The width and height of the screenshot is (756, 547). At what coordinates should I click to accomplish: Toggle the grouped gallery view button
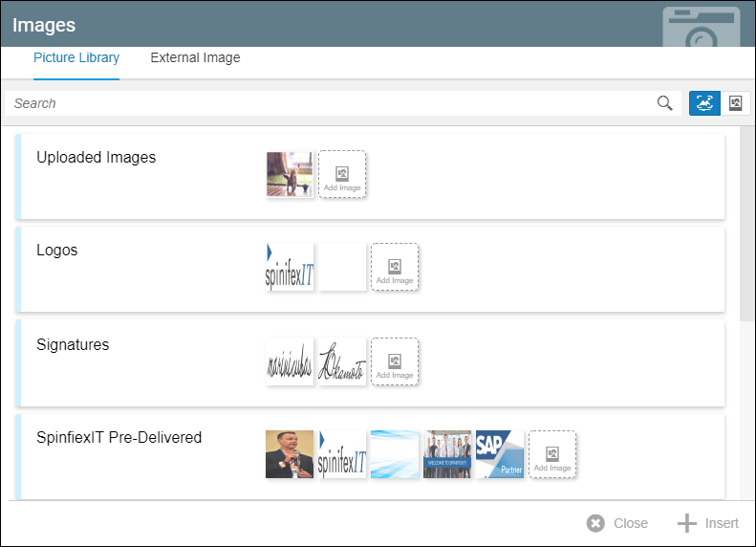(704, 103)
